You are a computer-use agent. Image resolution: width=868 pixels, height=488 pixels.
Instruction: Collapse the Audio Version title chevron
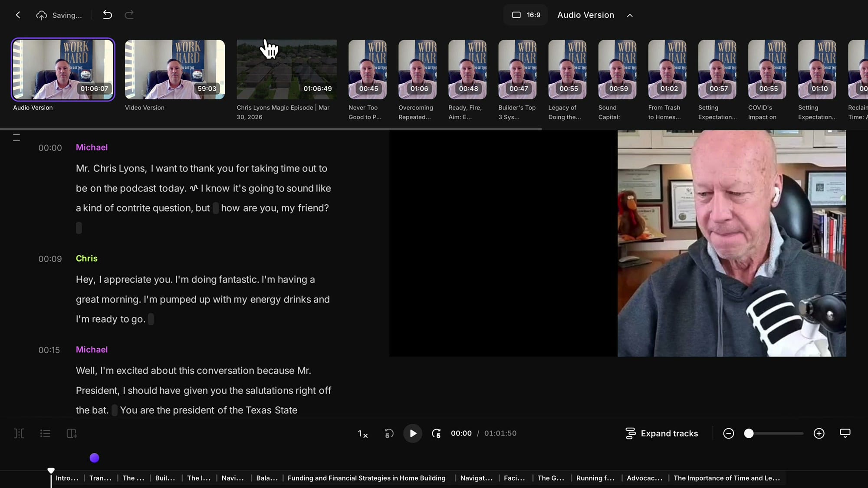630,15
